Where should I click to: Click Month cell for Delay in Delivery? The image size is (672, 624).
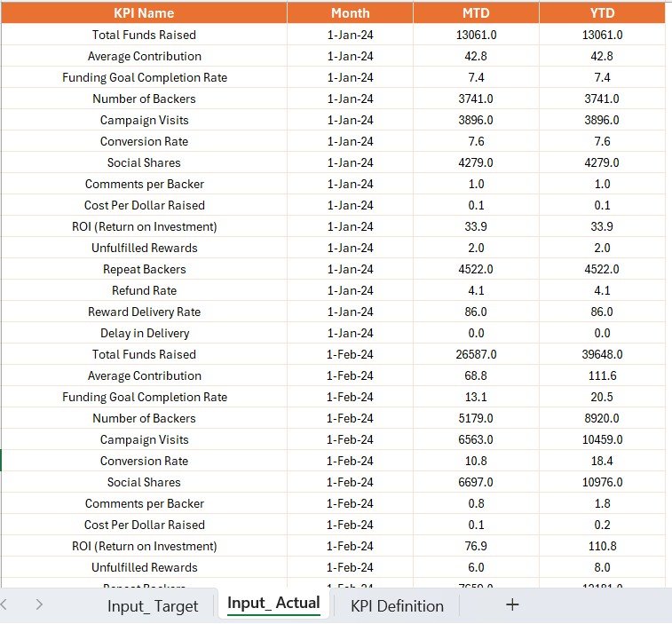[x=350, y=333]
